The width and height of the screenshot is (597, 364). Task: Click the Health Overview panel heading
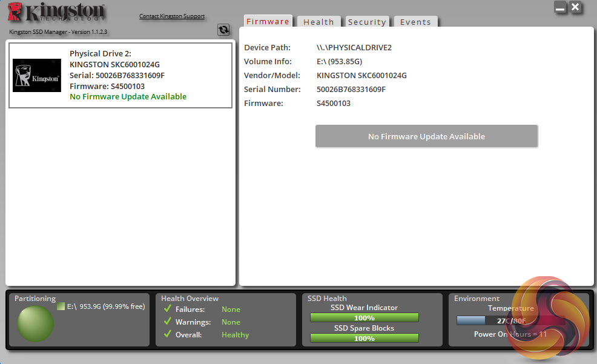(190, 298)
